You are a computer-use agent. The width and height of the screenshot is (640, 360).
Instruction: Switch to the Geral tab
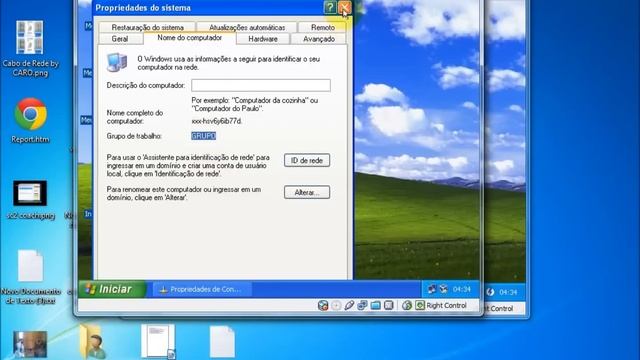(120, 39)
